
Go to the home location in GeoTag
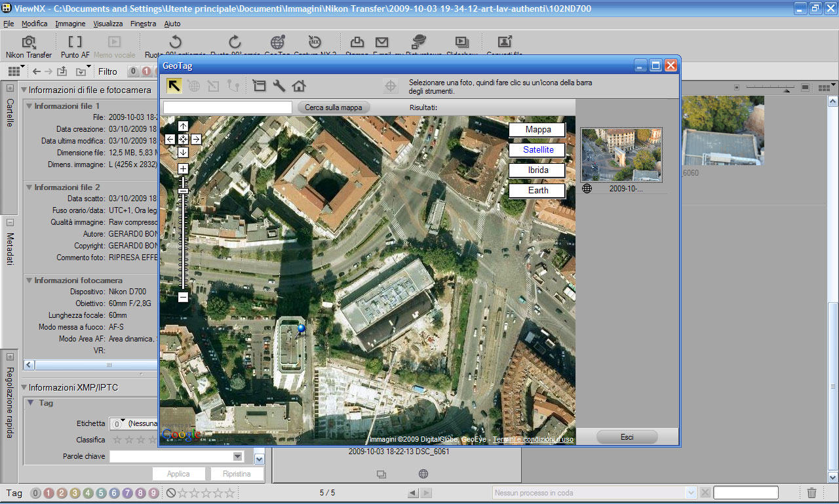pyautogui.click(x=299, y=85)
